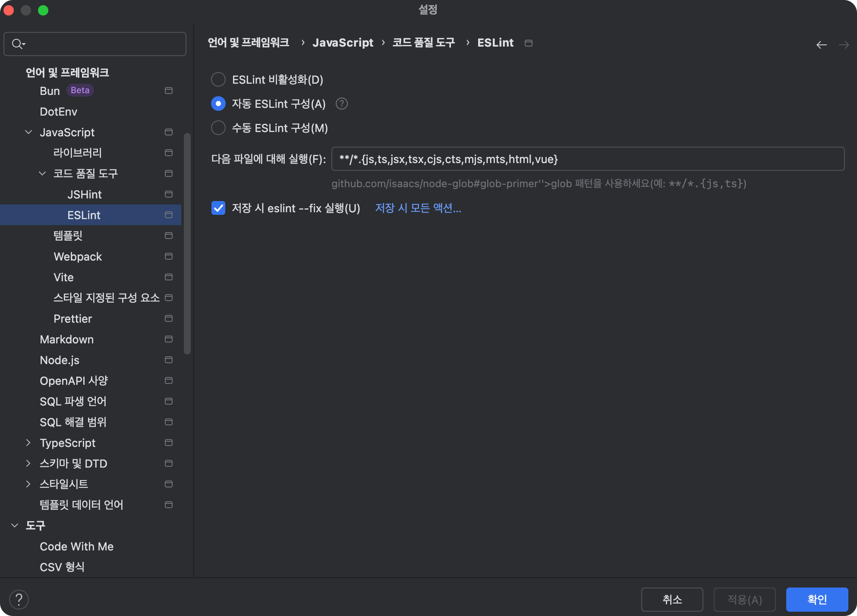Click help icon next to 자동 ESLint 구성
The image size is (857, 616).
pyautogui.click(x=341, y=104)
